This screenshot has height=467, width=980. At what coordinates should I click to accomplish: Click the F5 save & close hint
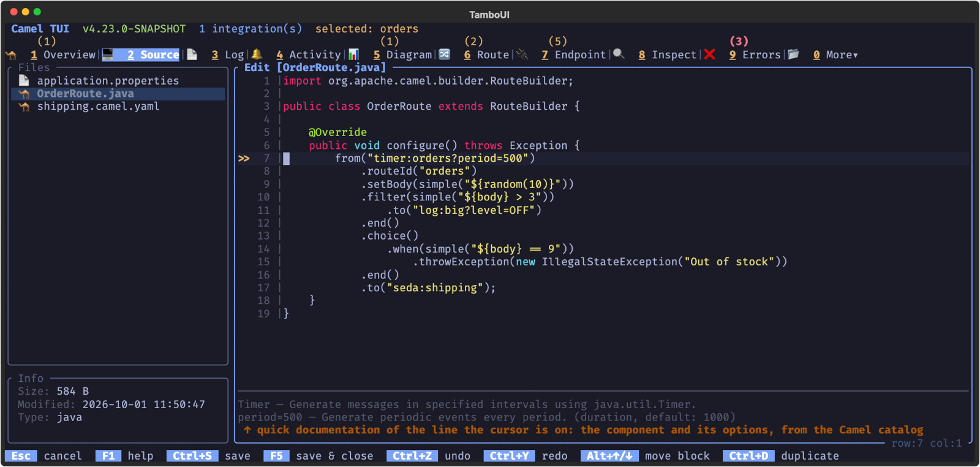(x=318, y=456)
